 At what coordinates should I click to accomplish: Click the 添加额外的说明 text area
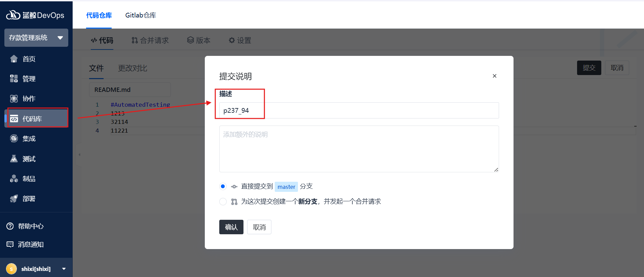(x=359, y=149)
